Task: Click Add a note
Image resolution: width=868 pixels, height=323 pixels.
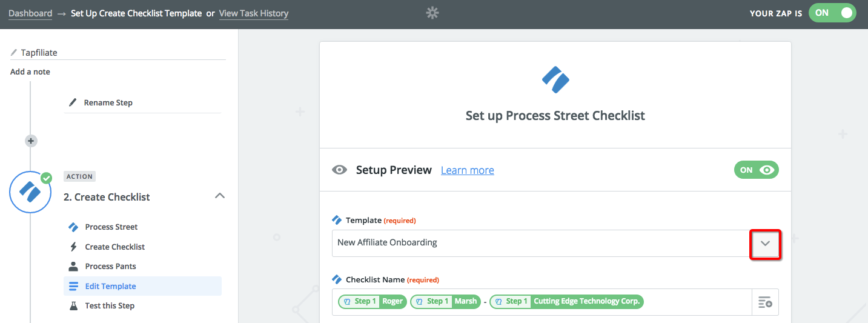Action: click(x=30, y=72)
